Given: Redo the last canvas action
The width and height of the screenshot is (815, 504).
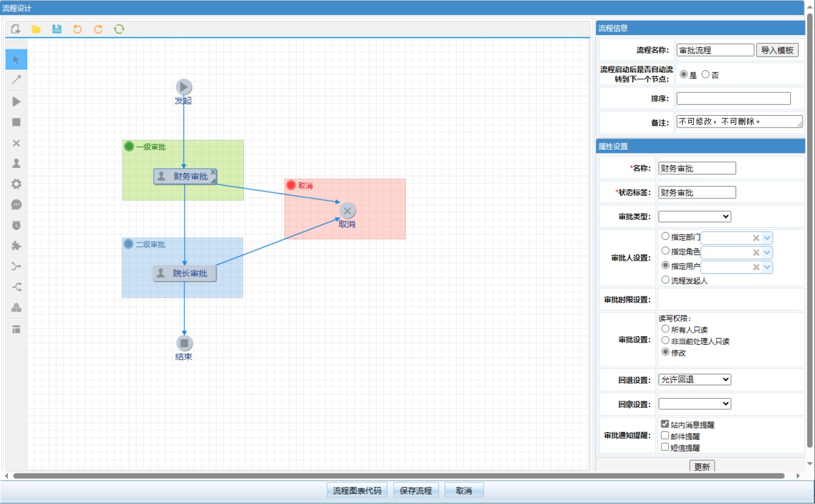Looking at the screenshot, I should (98, 29).
